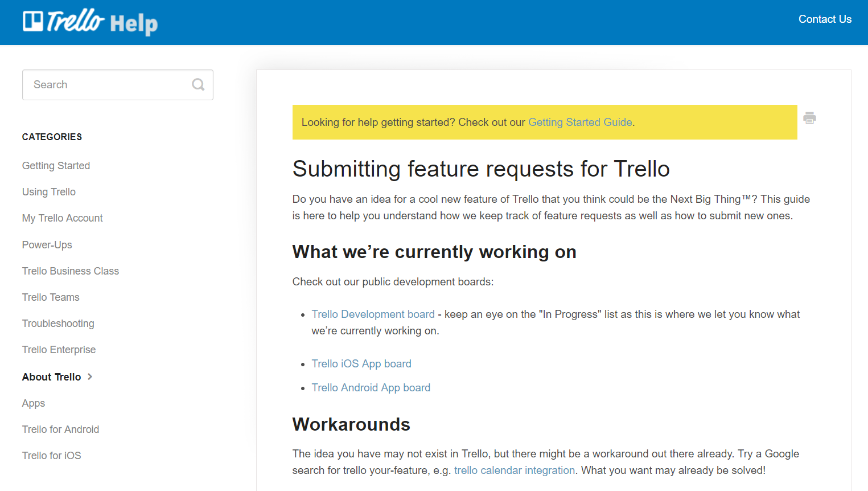
Task: Click the CATEGORIES sidebar heading
Action: tap(52, 137)
